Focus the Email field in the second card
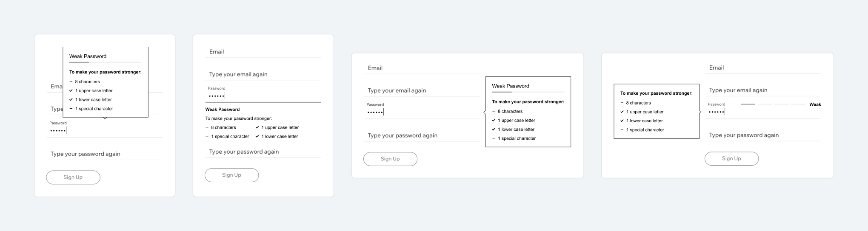 click(x=263, y=52)
